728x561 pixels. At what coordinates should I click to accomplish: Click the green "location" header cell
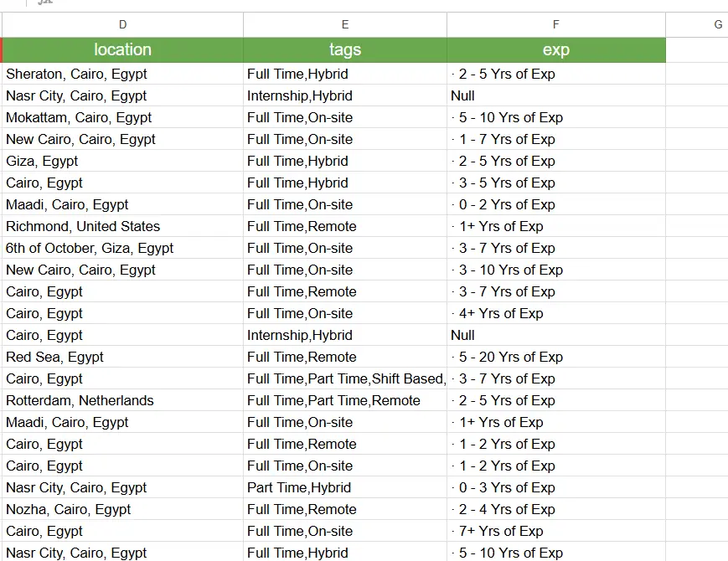[x=123, y=50]
